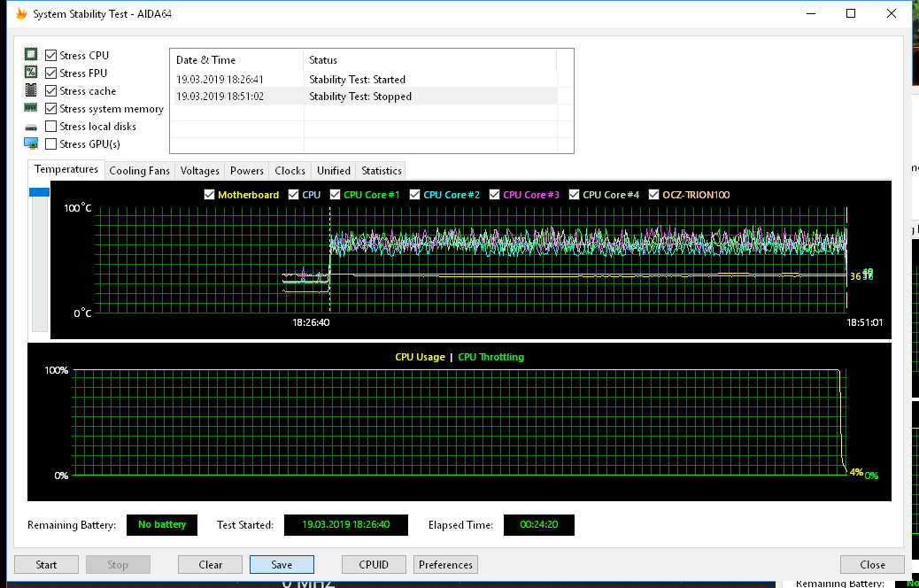Image resolution: width=919 pixels, height=588 pixels.
Task: Click the Status column header
Action: pyautogui.click(x=429, y=60)
